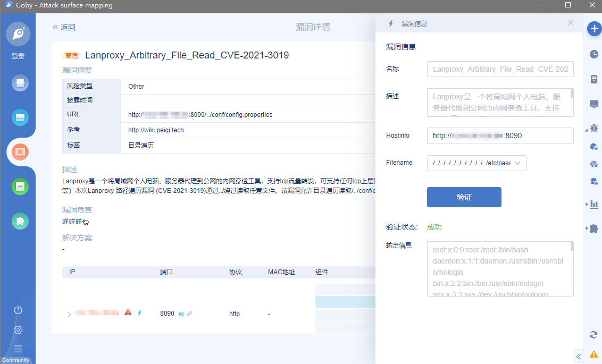Click the 验证 verify button
Image resolution: width=602 pixels, height=364 pixels.
pyautogui.click(x=464, y=197)
